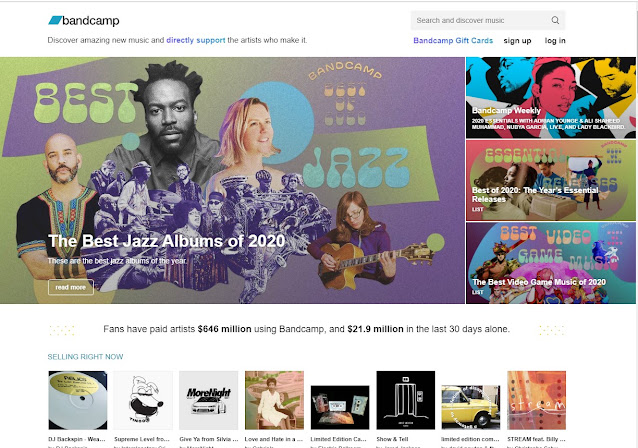The height and width of the screenshot is (448, 638).
Task: Open the Bandcamp Weekly feature tile
Action: point(551,98)
